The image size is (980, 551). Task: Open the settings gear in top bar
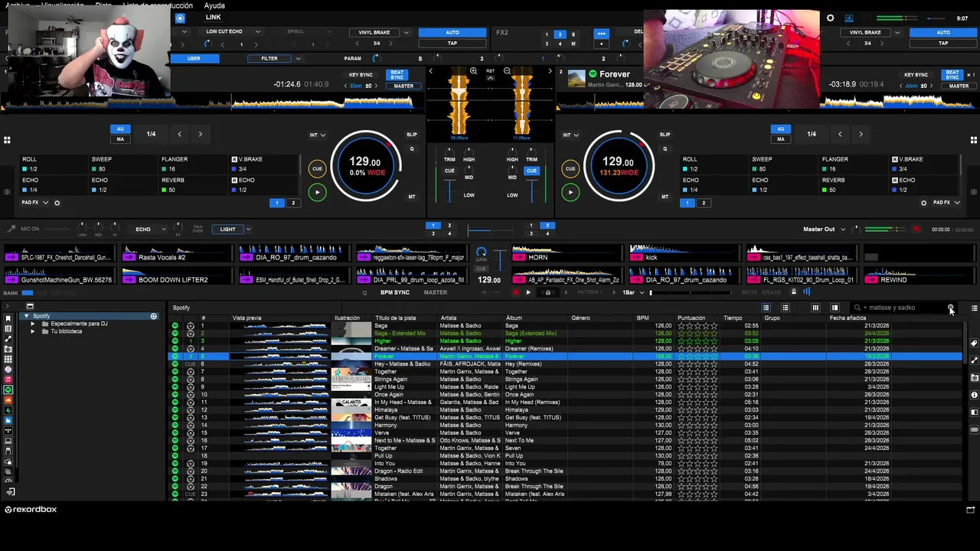830,18
